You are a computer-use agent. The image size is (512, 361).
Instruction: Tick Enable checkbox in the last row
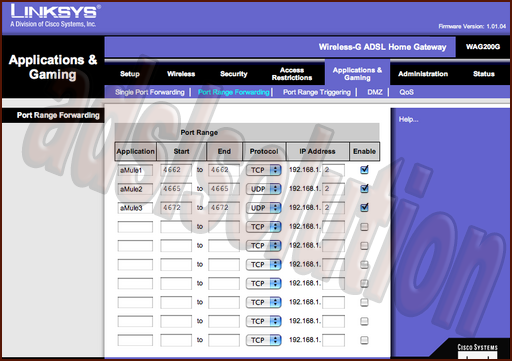tap(364, 340)
